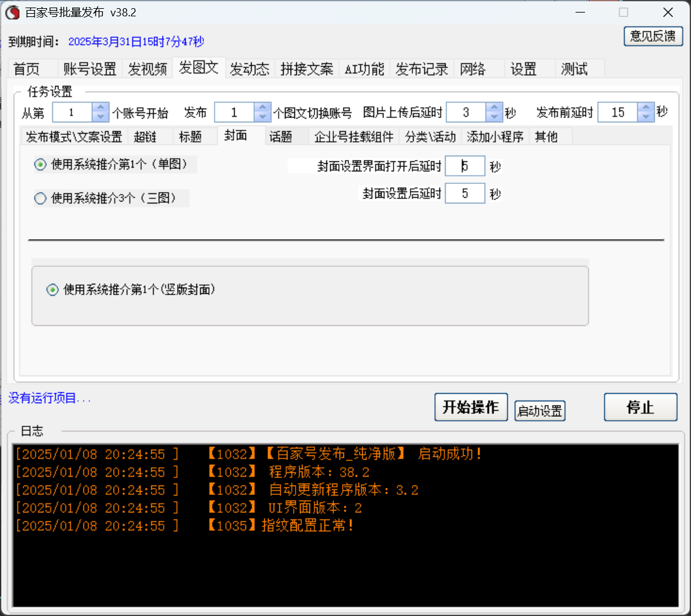Screen dimensions: 691x616
Task: Open 启动设置 button
Action: point(540,411)
